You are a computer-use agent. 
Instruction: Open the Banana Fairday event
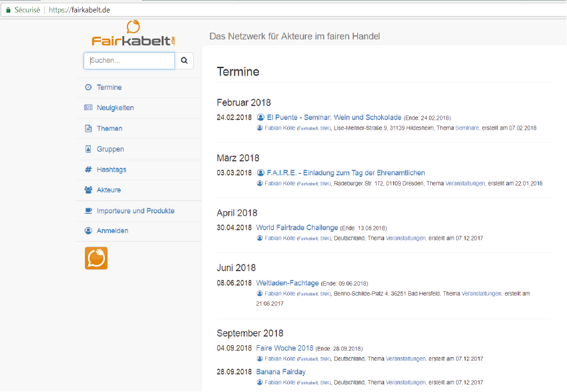click(280, 372)
